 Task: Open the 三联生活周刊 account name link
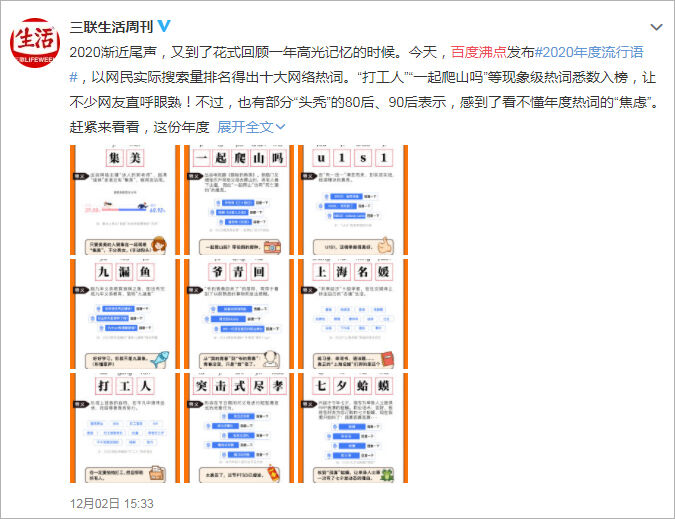click(x=111, y=27)
